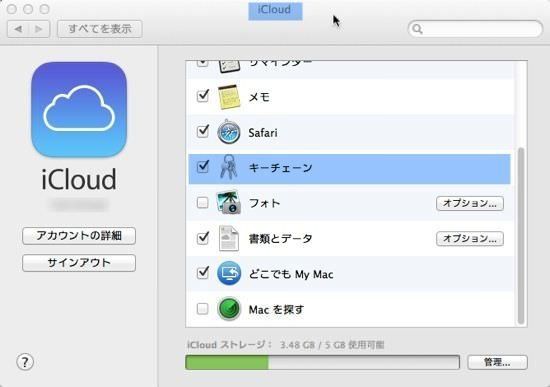Screen dimensions: 550x387
Task: Toggle the キーチェーン checkbox
Action: click(x=203, y=166)
